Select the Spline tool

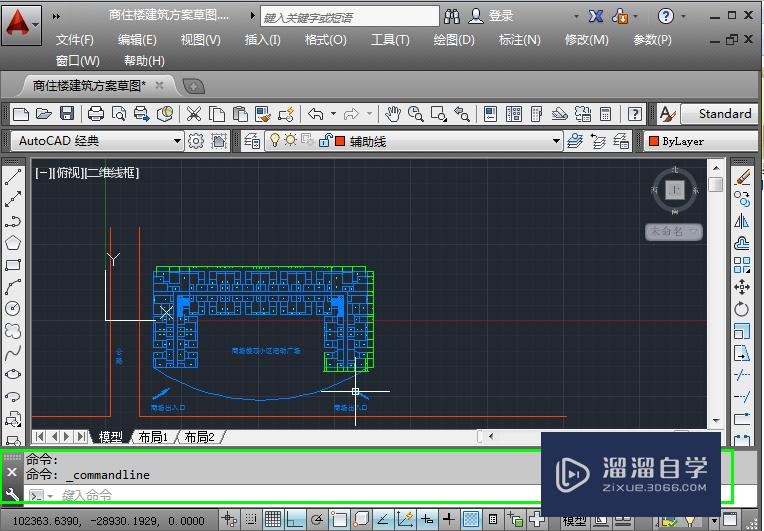[x=13, y=352]
